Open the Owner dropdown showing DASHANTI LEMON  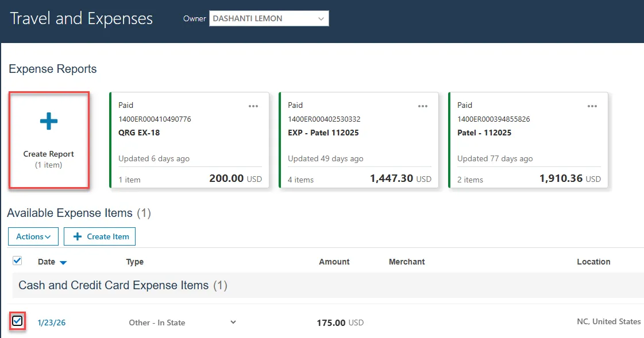tap(269, 18)
